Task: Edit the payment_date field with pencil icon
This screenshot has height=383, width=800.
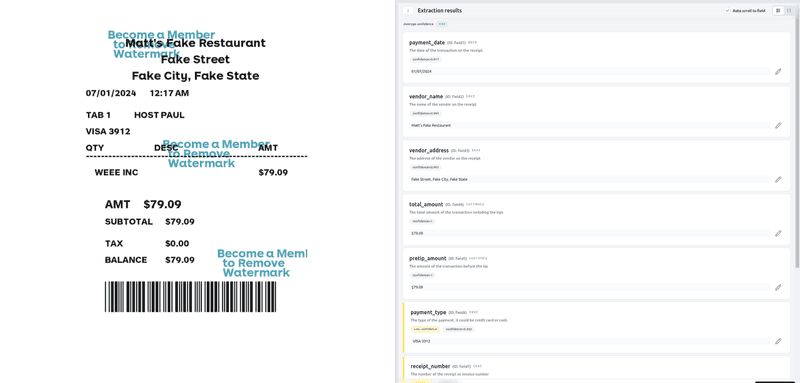Action: coord(778,71)
